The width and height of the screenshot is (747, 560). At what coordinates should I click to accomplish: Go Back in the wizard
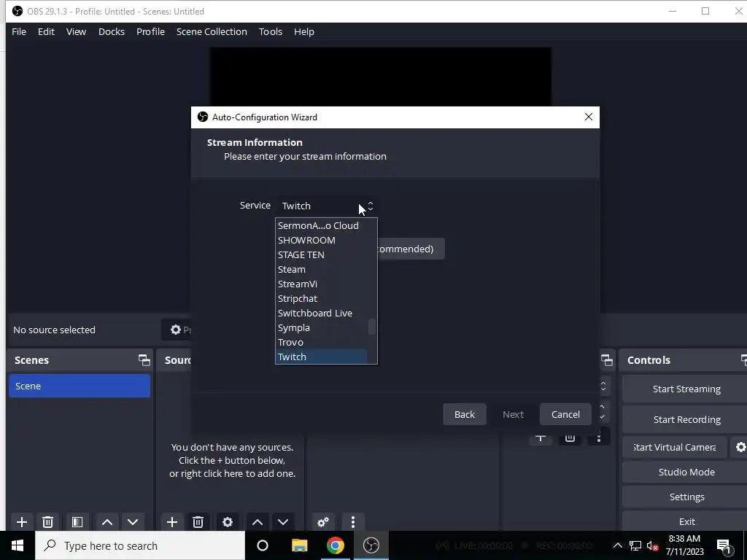click(x=465, y=414)
